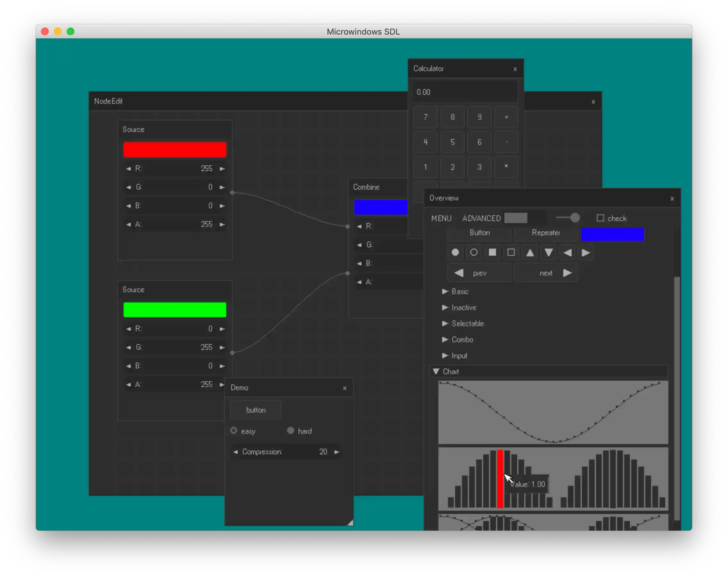The width and height of the screenshot is (728, 578).
Task: Open the ADVANCED menu in Overview
Action: (481, 219)
